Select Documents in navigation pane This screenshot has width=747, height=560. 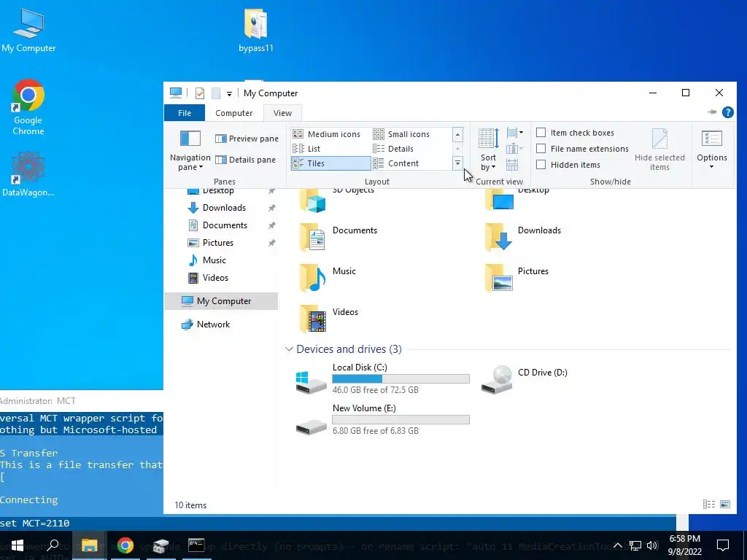(224, 225)
